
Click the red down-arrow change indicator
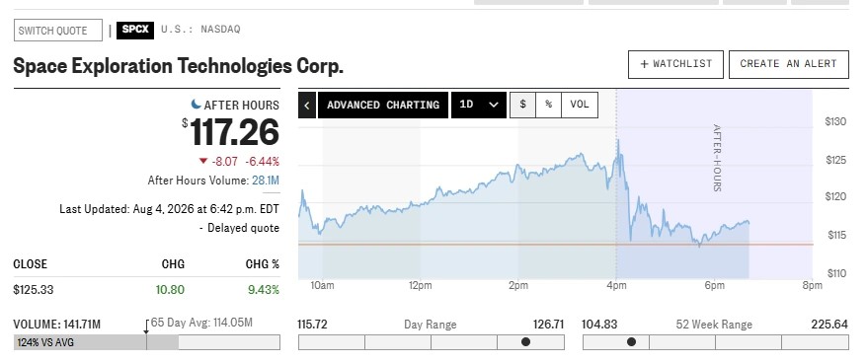click(203, 162)
